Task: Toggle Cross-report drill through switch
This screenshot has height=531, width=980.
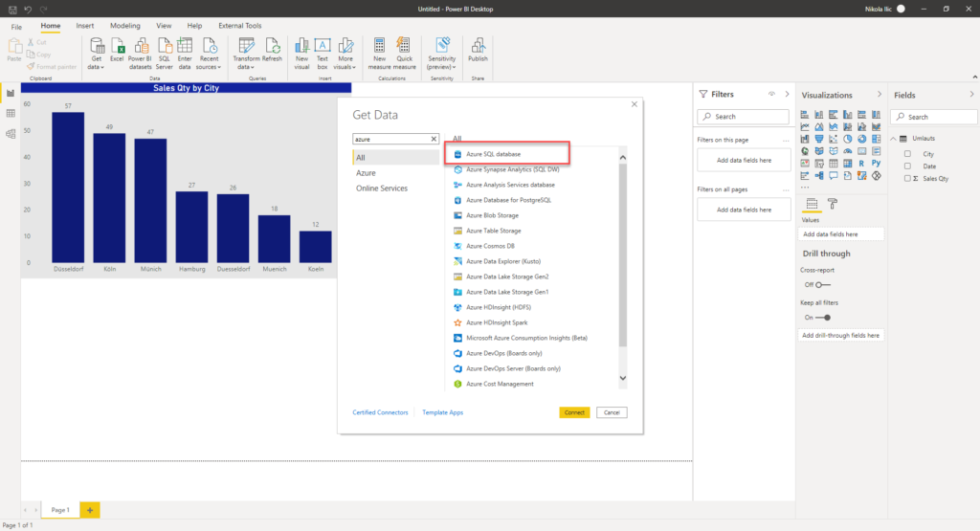Action: click(823, 285)
